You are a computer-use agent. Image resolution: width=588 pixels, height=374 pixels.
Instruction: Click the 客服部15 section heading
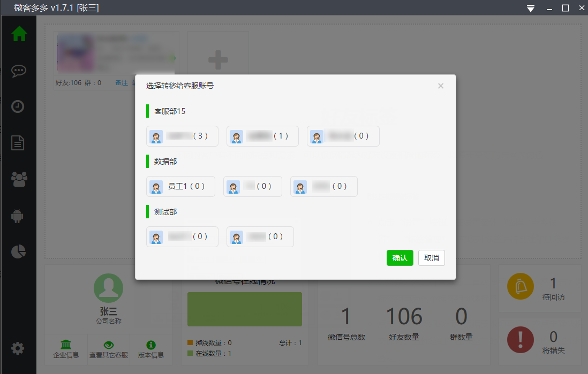(170, 111)
